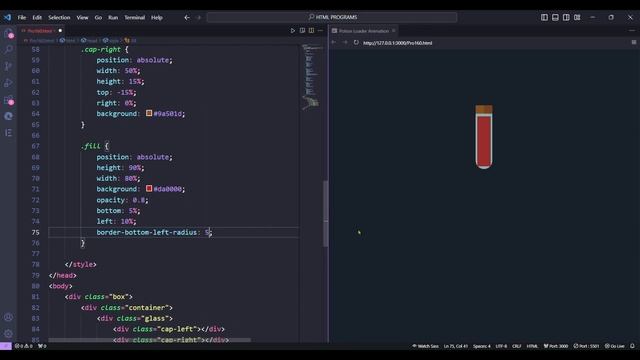This screenshot has height=360, width=640.
Task: Click the '.fill {' selector on line 67
Action: (95, 146)
